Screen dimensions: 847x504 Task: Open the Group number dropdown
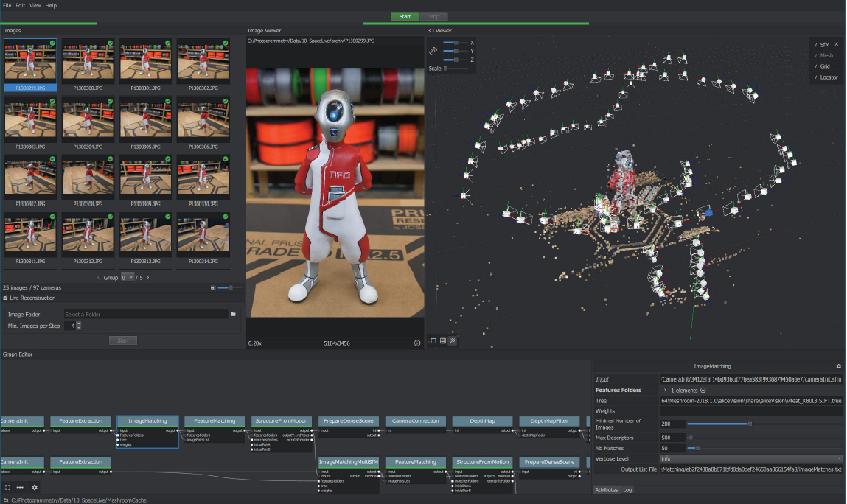tap(128, 277)
